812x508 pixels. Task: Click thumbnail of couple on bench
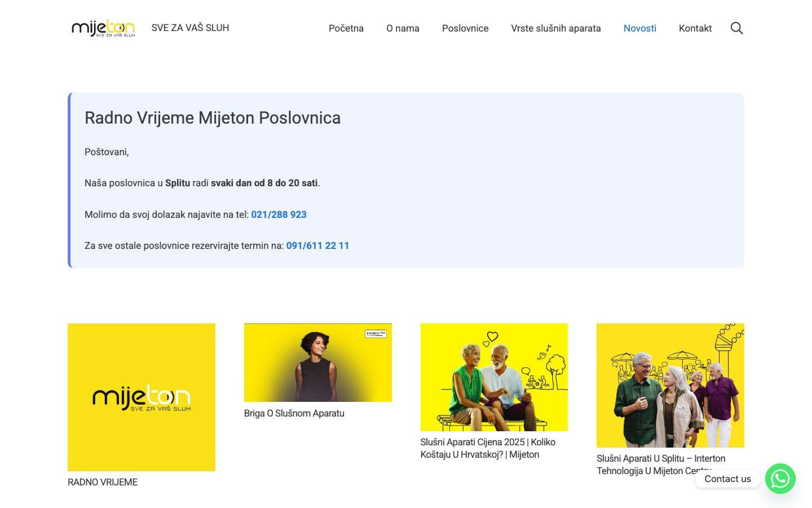(494, 377)
